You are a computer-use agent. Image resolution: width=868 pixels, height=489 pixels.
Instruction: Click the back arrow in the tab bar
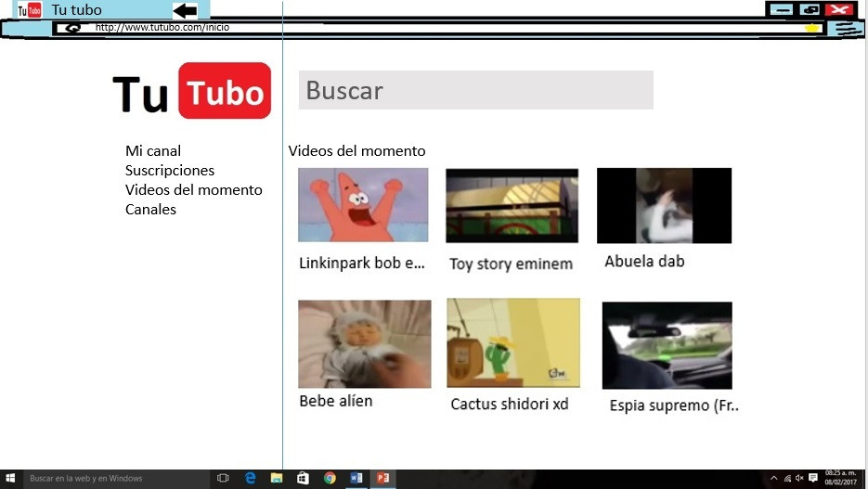(186, 11)
